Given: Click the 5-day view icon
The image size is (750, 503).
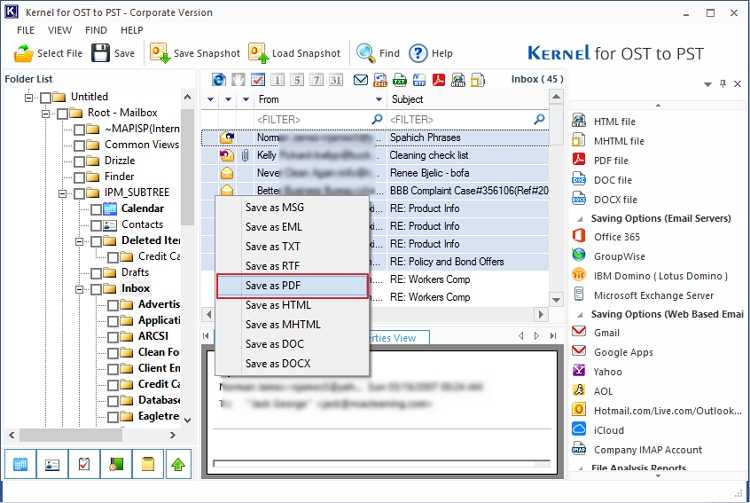Looking at the screenshot, I should click(x=297, y=79).
